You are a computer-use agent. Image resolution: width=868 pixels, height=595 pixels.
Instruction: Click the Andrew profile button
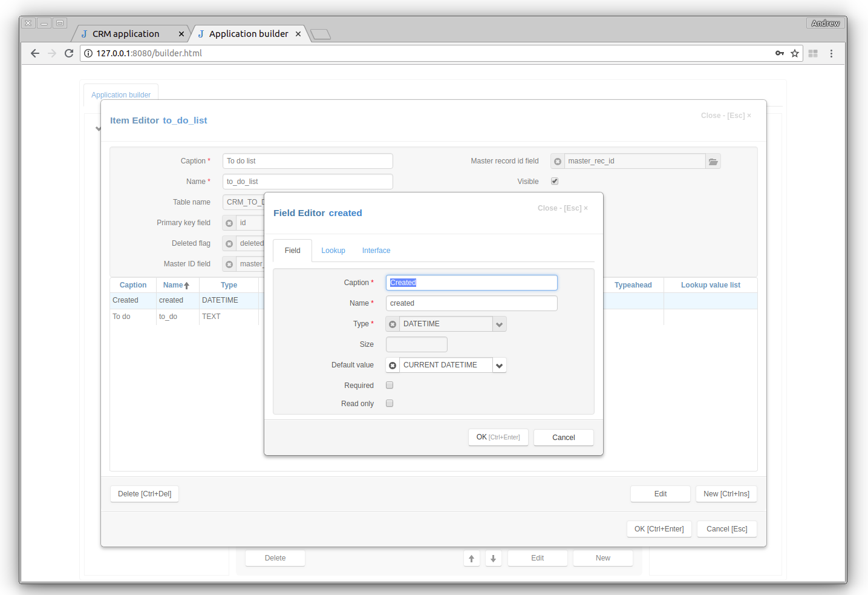tap(826, 23)
